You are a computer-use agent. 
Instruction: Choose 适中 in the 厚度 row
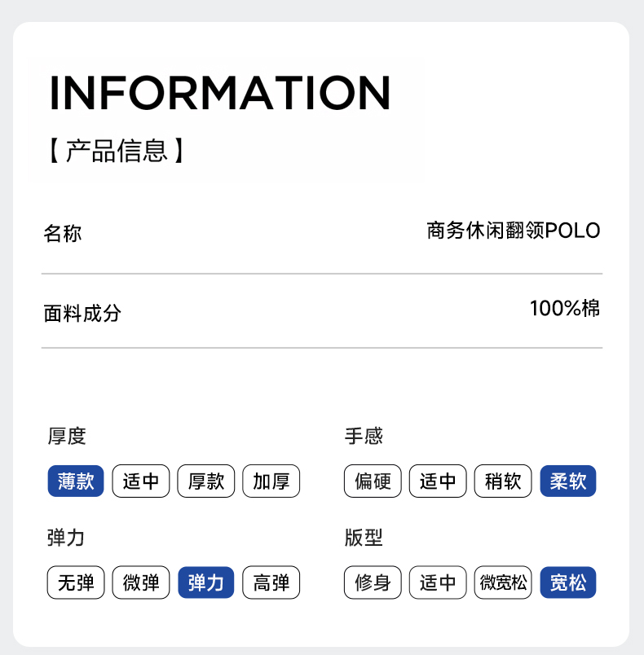[x=141, y=481]
